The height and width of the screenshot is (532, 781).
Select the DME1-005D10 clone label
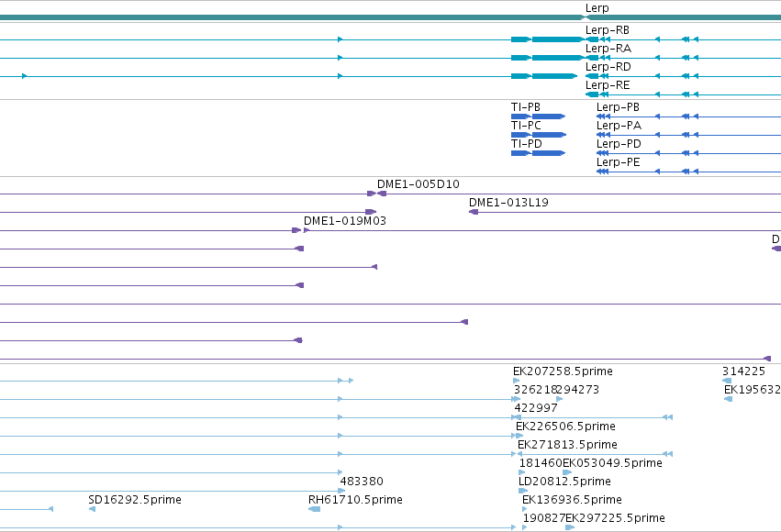tap(418, 184)
